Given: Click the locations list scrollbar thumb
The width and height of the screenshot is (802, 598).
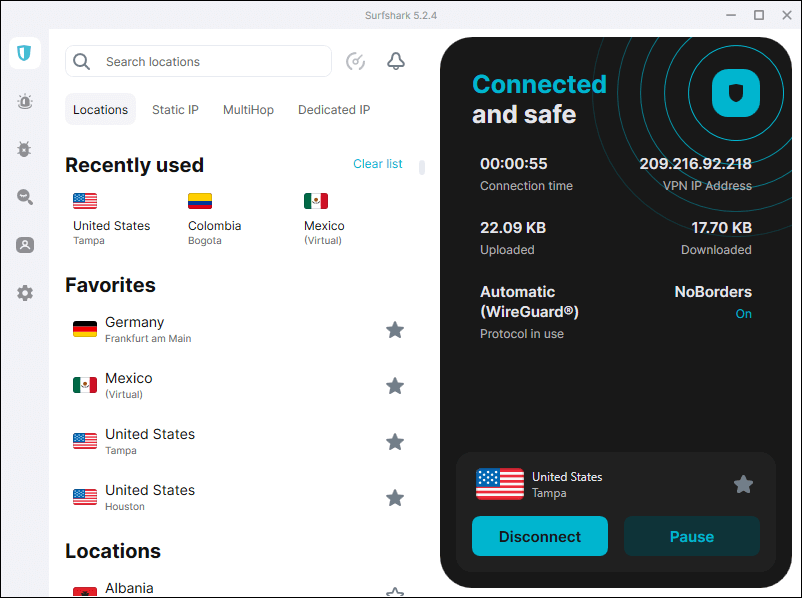Looking at the screenshot, I should 422,167.
